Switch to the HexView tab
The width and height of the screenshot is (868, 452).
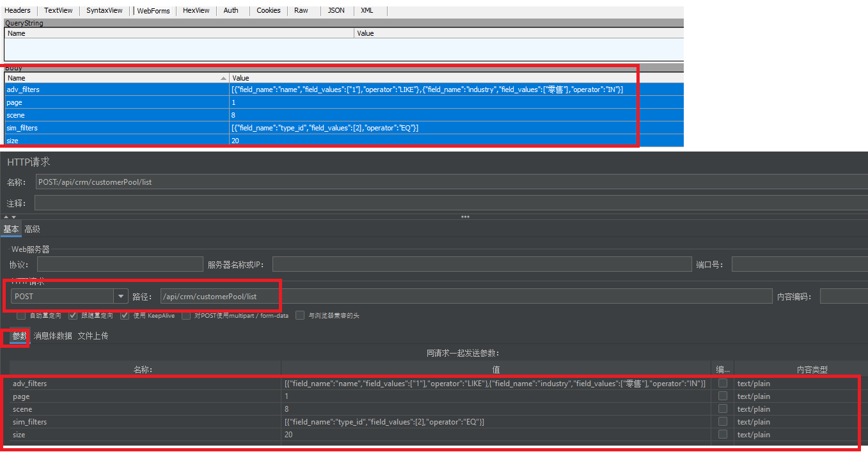point(196,10)
